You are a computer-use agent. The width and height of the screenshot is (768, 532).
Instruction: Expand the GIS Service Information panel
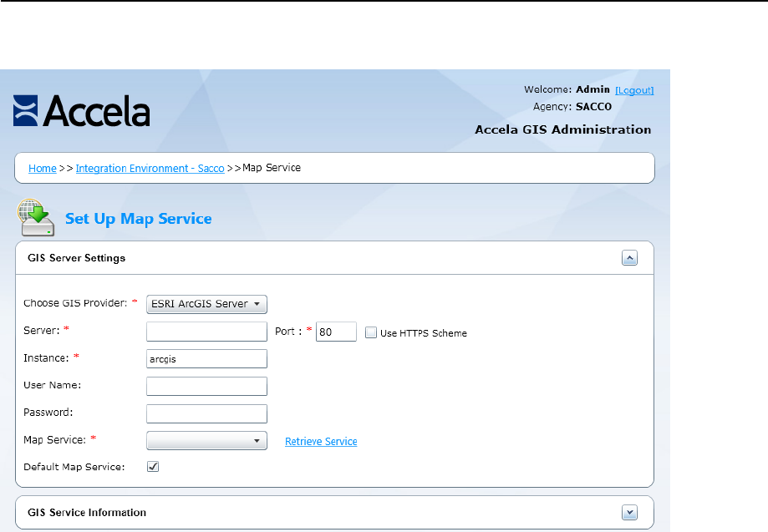[x=629, y=513]
